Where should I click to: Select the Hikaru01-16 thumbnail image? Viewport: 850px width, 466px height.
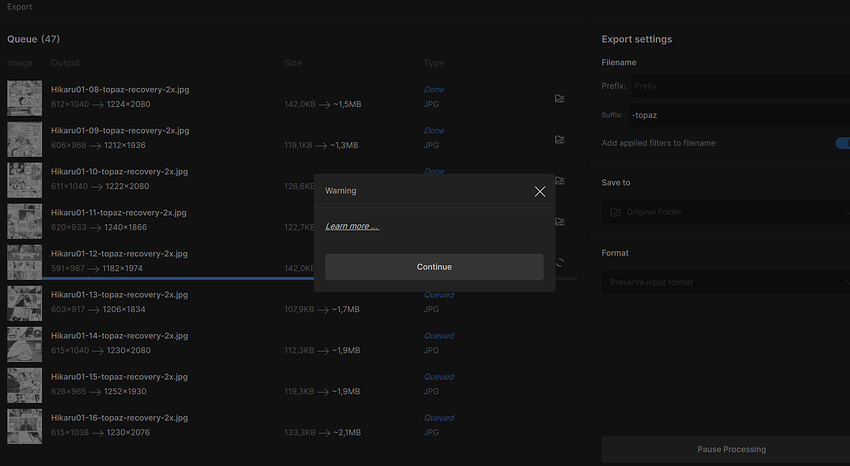pyautogui.click(x=24, y=426)
